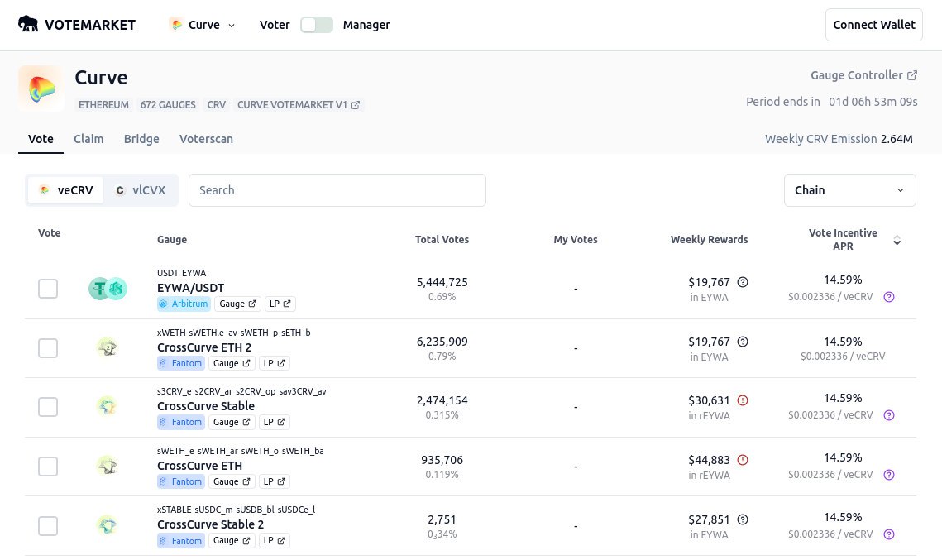The width and height of the screenshot is (942, 560).
Task: Click the large Curve logo in header
Action: (x=41, y=89)
